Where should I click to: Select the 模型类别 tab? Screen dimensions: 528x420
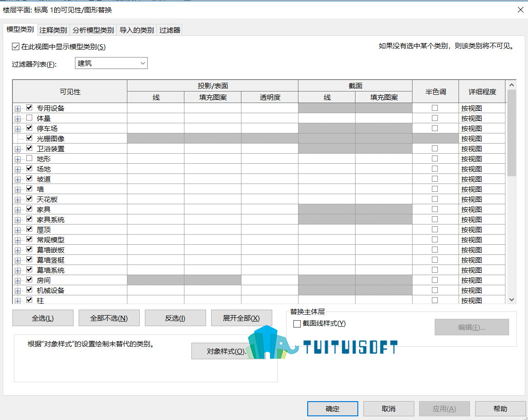20,29
